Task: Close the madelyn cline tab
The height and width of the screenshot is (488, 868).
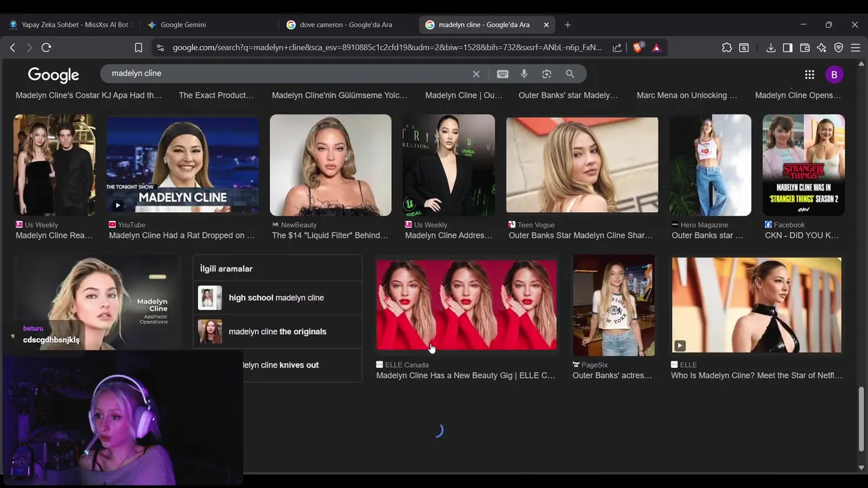Action: (x=546, y=24)
